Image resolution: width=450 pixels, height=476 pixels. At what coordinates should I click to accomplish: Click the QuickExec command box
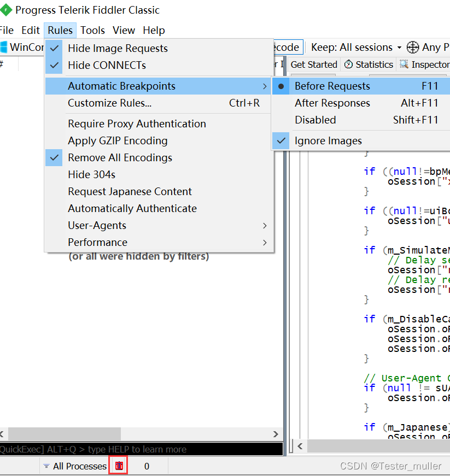141,449
